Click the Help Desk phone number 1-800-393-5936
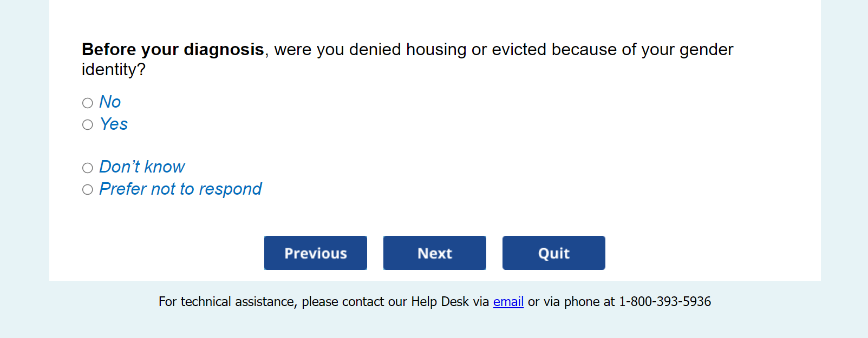This screenshot has height=338, width=868. 665,302
